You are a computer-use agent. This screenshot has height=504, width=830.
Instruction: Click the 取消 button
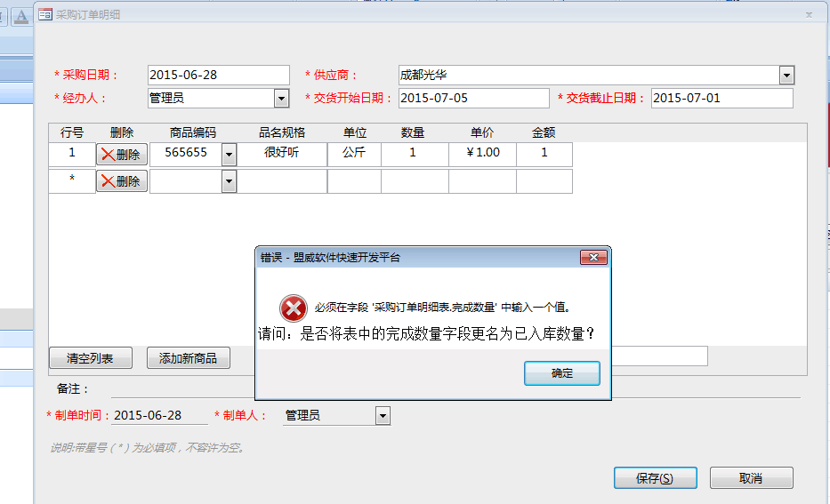[751, 478]
